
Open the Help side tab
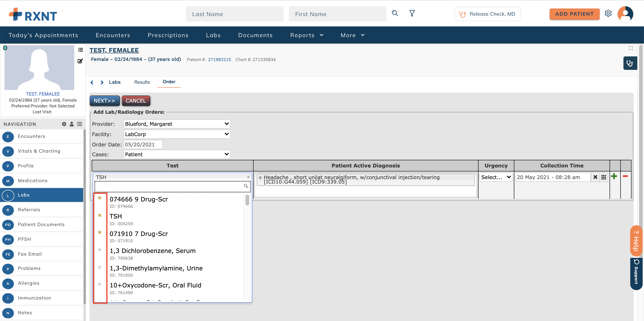tap(636, 241)
